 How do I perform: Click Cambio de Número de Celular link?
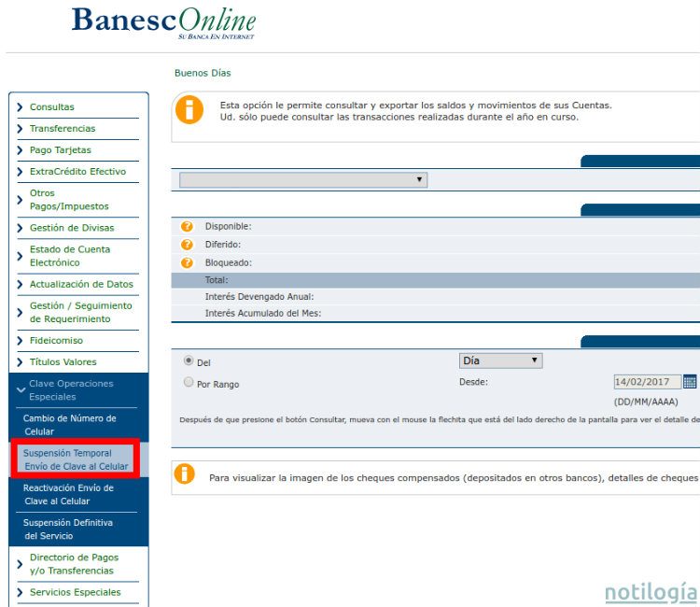click(70, 425)
